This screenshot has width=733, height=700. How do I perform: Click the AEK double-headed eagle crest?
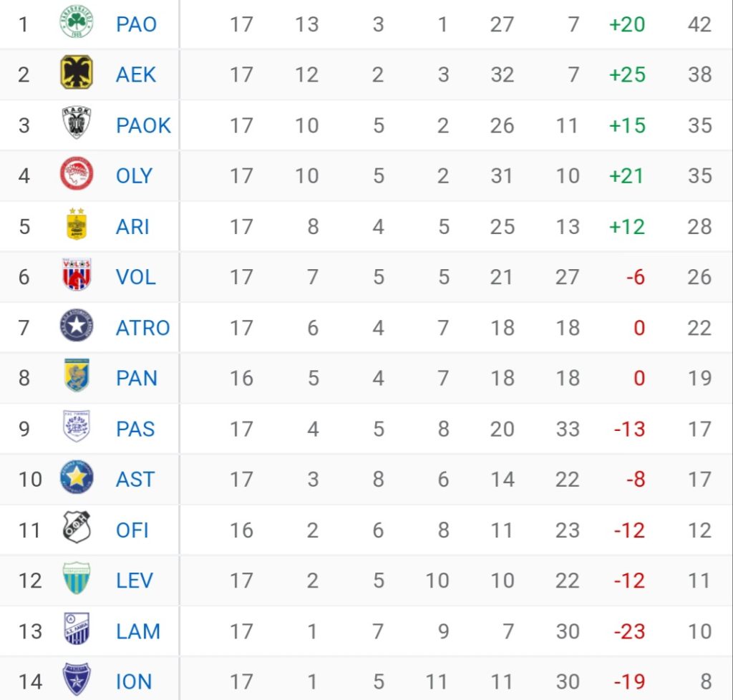click(x=76, y=72)
